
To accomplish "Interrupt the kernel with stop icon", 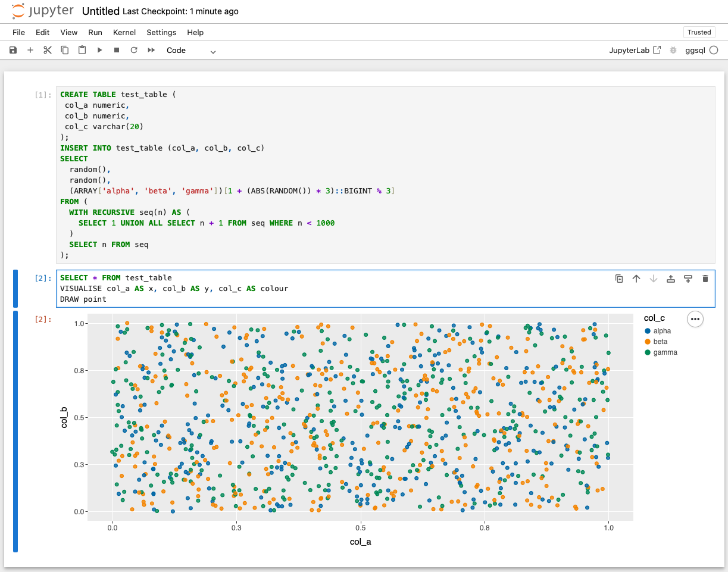I will (117, 51).
